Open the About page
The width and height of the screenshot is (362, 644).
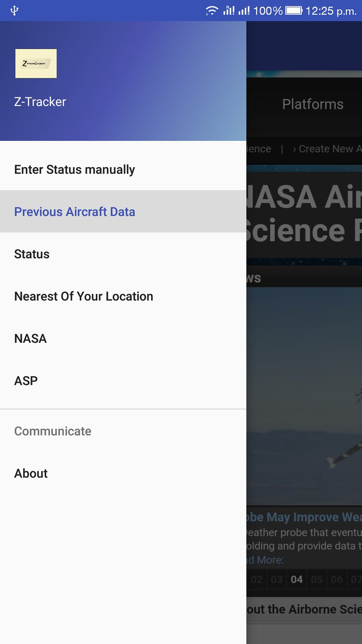[x=31, y=473]
